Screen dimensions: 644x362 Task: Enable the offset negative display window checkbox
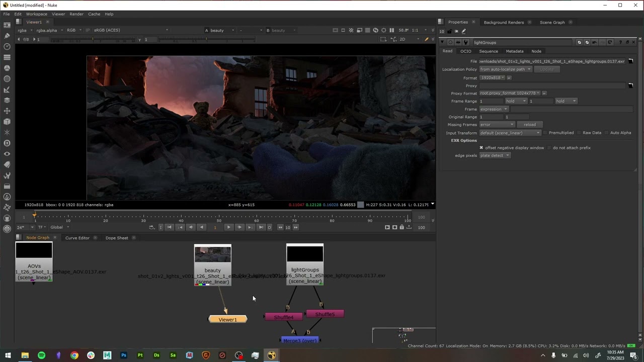click(481, 148)
